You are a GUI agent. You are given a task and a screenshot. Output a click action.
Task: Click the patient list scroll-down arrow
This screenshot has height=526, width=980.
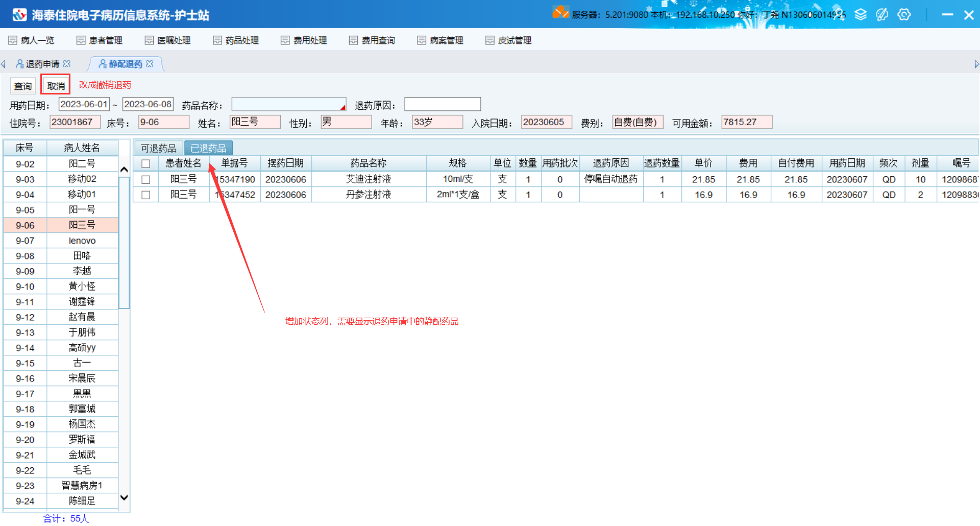[124, 497]
